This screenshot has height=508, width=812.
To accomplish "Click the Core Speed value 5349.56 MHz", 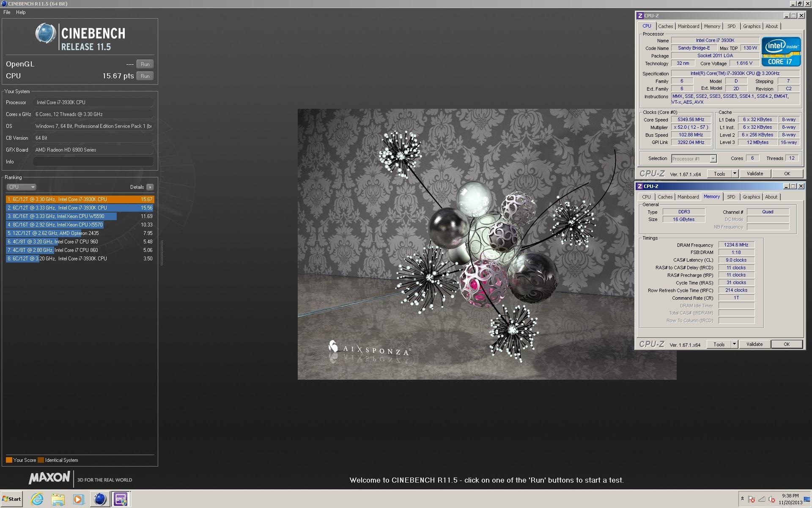I will (x=691, y=120).
